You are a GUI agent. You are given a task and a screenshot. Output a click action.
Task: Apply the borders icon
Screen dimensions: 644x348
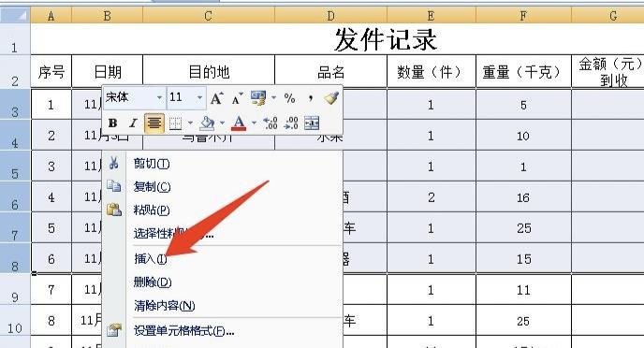[175, 123]
